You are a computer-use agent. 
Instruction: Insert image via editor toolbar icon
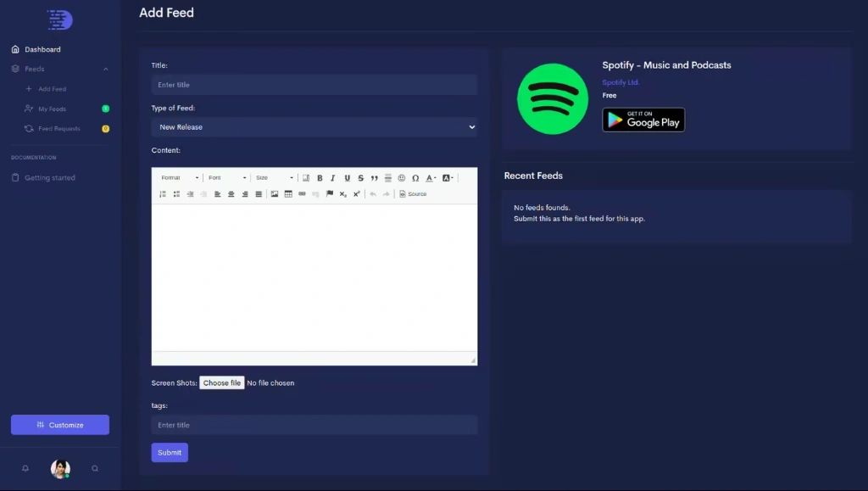[x=275, y=193]
